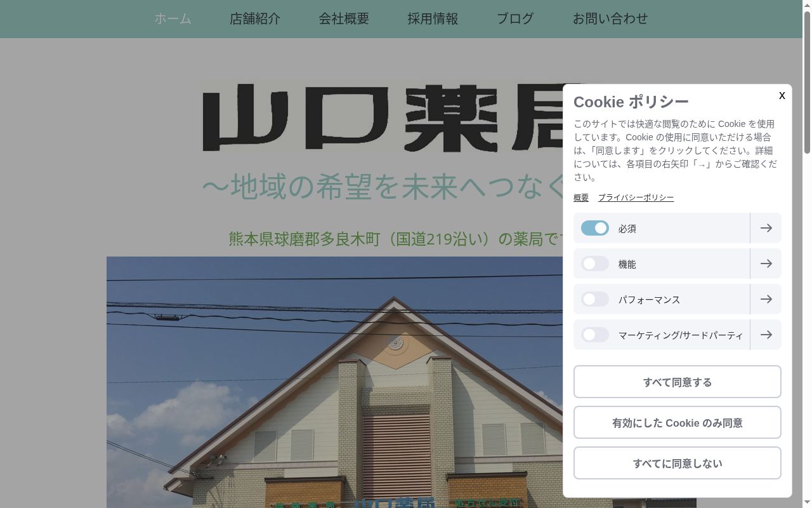Open the ホーム menu item
This screenshot has width=812, height=508.
tap(173, 18)
